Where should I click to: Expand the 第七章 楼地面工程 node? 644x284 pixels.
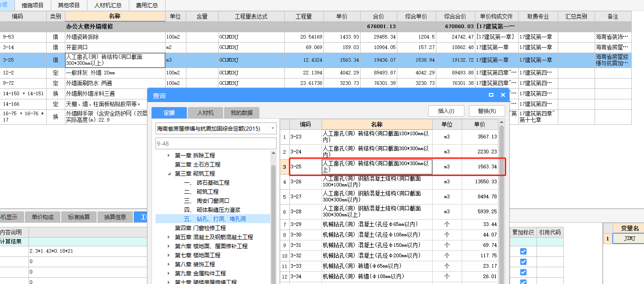tap(169, 255)
